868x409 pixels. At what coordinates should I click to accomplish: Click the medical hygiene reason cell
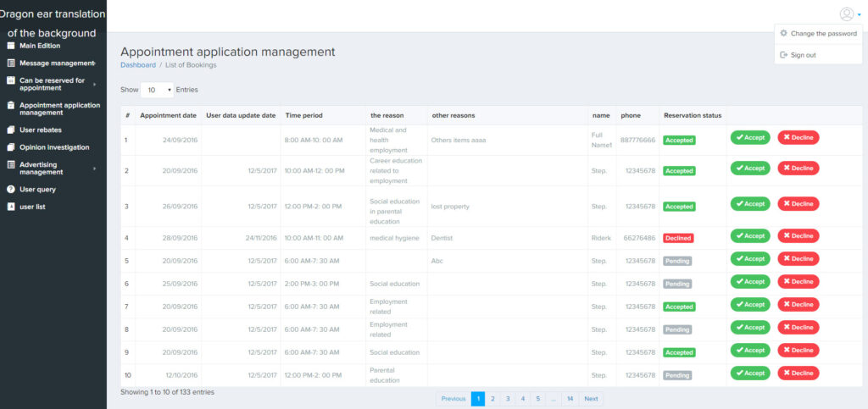click(x=395, y=238)
